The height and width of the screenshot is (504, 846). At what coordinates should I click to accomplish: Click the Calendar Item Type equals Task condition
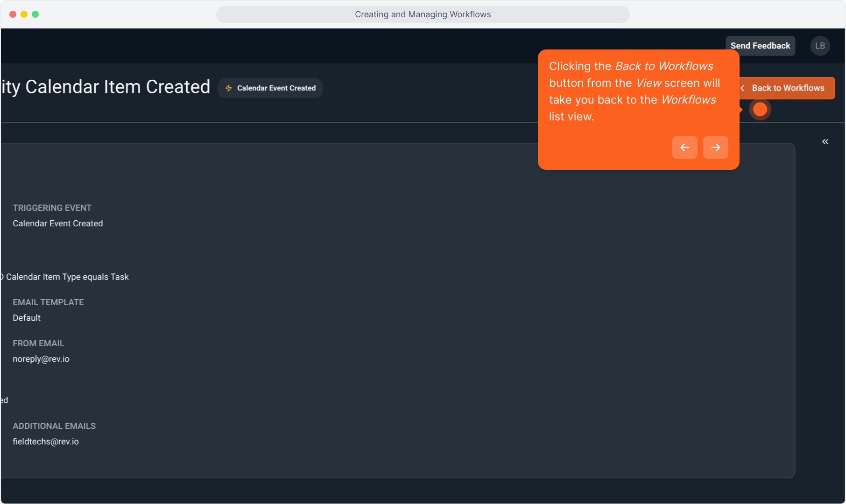(67, 277)
